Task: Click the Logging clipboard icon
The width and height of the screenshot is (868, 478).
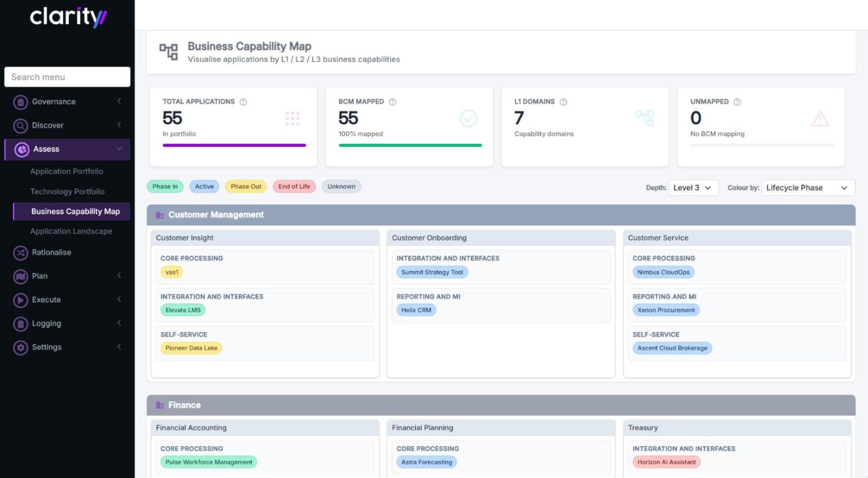Action: [x=21, y=324]
